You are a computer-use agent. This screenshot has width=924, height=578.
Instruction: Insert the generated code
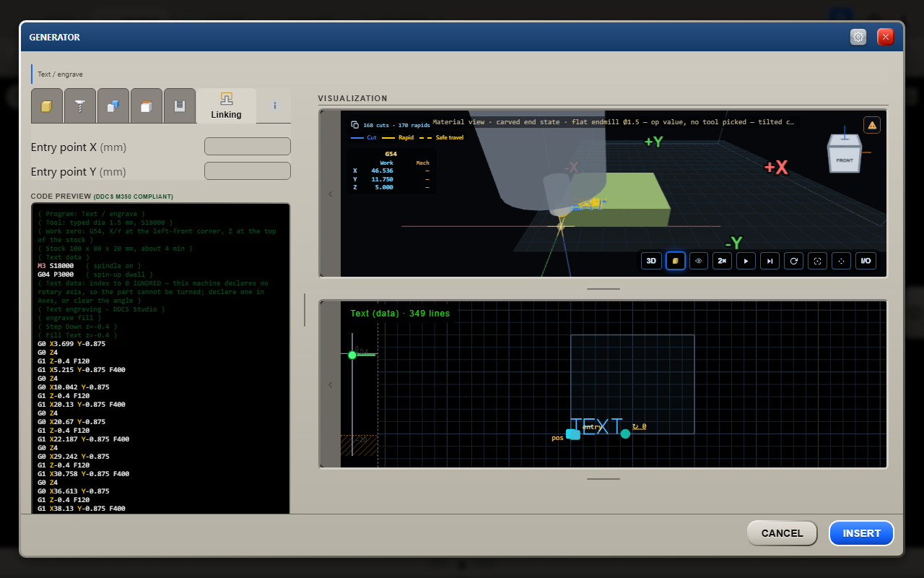(861, 533)
